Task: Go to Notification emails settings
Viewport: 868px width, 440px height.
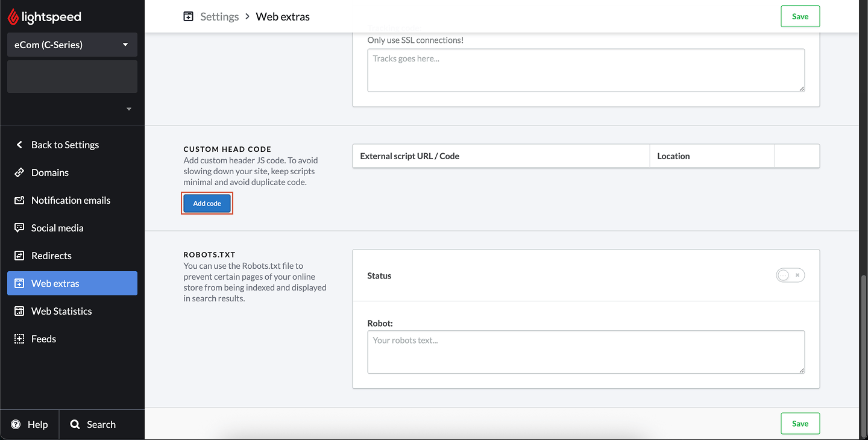Action: pyautogui.click(x=72, y=200)
